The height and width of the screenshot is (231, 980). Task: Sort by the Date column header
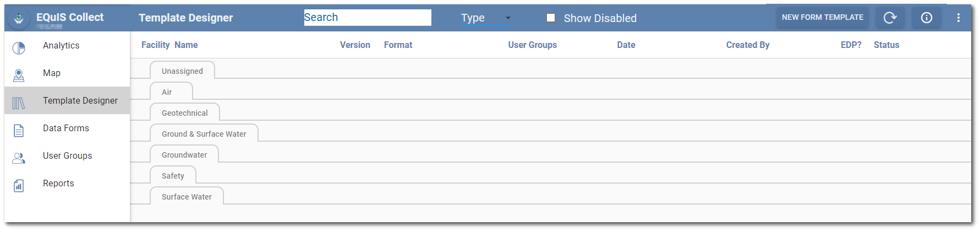[x=626, y=45]
